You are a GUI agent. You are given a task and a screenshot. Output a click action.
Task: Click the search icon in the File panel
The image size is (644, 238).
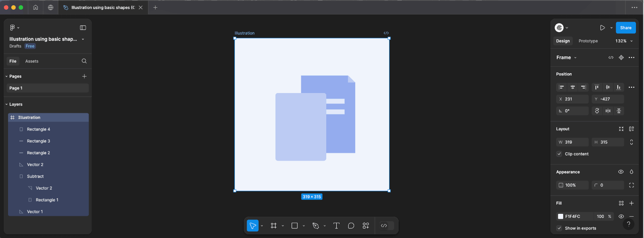click(84, 61)
